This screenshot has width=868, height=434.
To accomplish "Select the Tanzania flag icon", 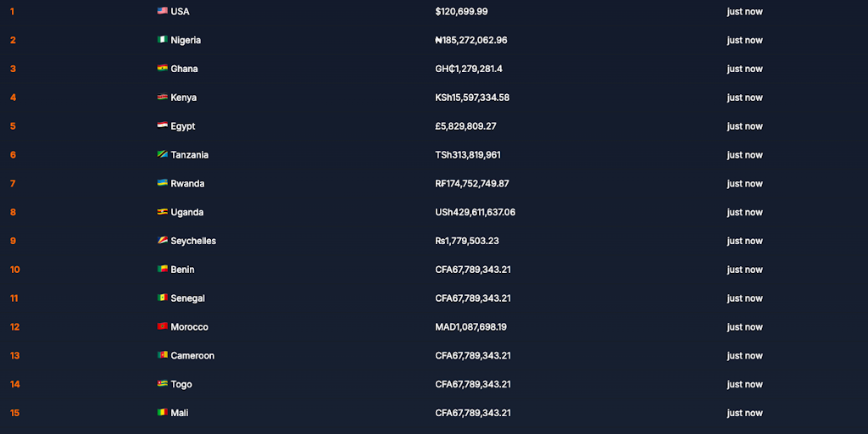I will pos(162,155).
